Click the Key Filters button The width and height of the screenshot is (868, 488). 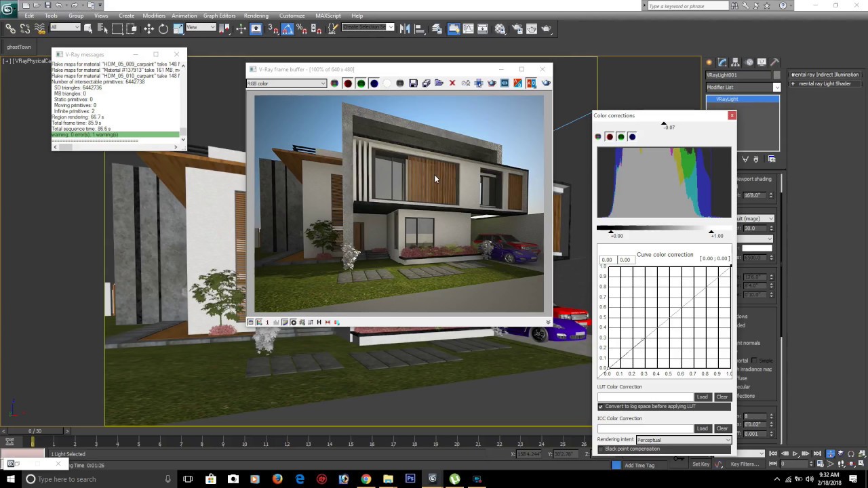point(745,464)
